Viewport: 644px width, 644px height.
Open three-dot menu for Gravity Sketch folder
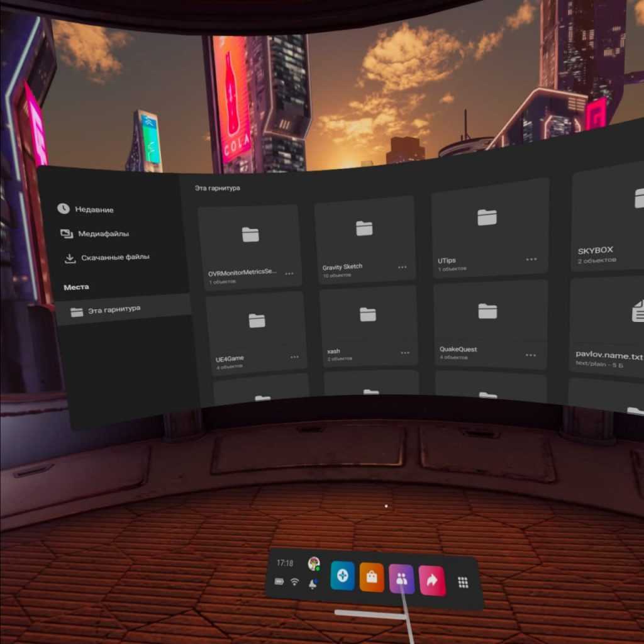(402, 267)
